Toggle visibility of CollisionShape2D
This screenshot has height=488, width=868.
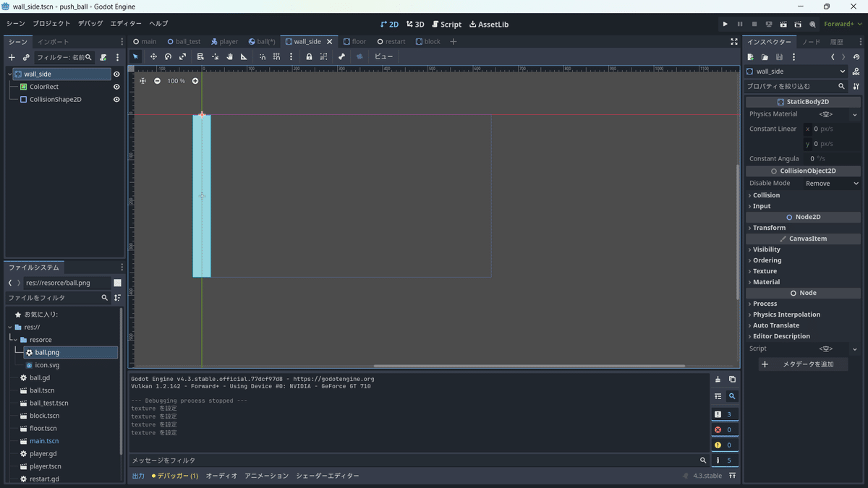pos(115,99)
